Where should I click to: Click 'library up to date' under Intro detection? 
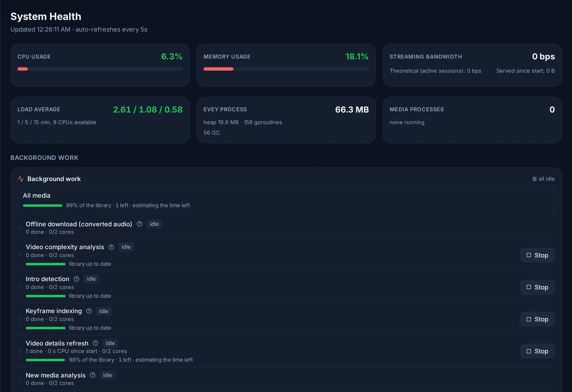[x=90, y=296]
